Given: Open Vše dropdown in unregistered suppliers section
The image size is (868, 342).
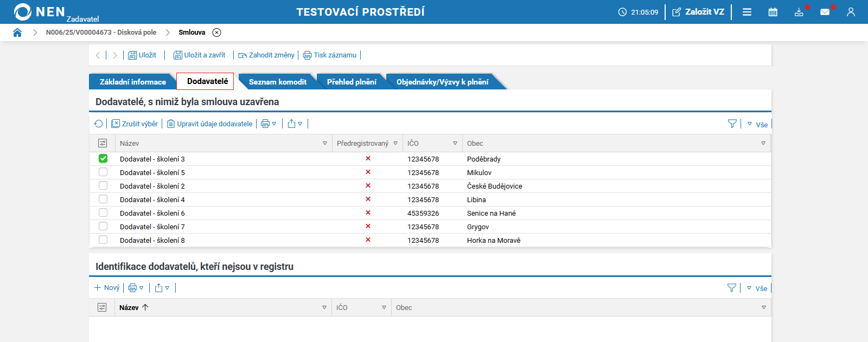Looking at the screenshot, I should [x=757, y=288].
